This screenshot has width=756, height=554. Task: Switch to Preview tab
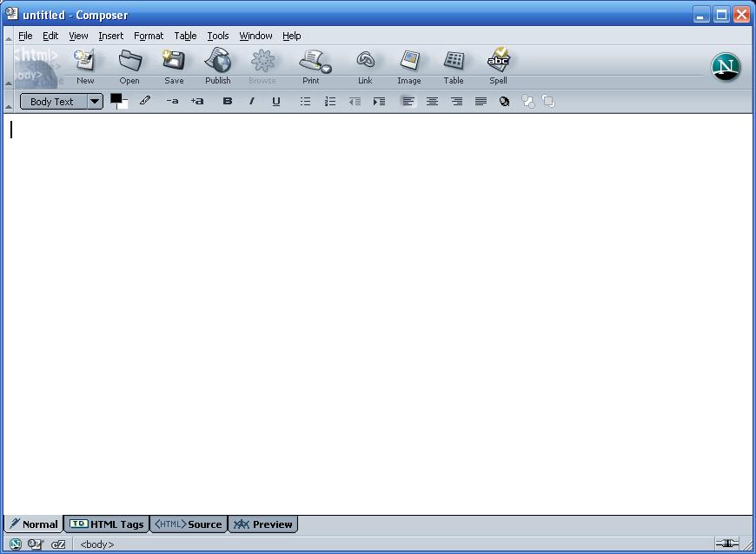click(x=262, y=524)
